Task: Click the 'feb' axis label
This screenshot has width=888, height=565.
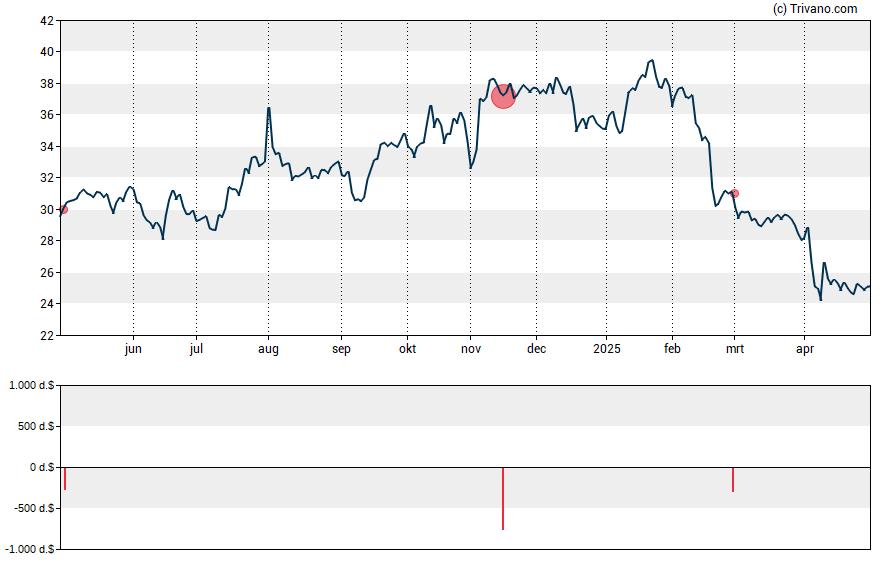Action: [672, 349]
